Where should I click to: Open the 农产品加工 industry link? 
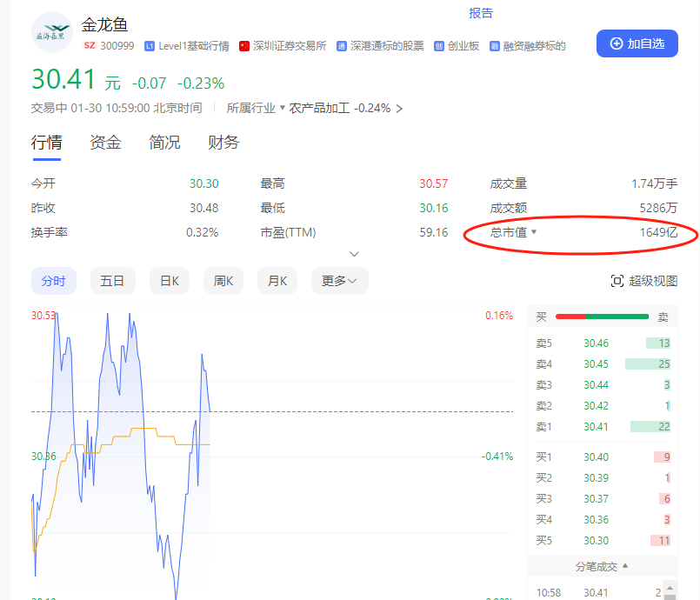point(319,108)
